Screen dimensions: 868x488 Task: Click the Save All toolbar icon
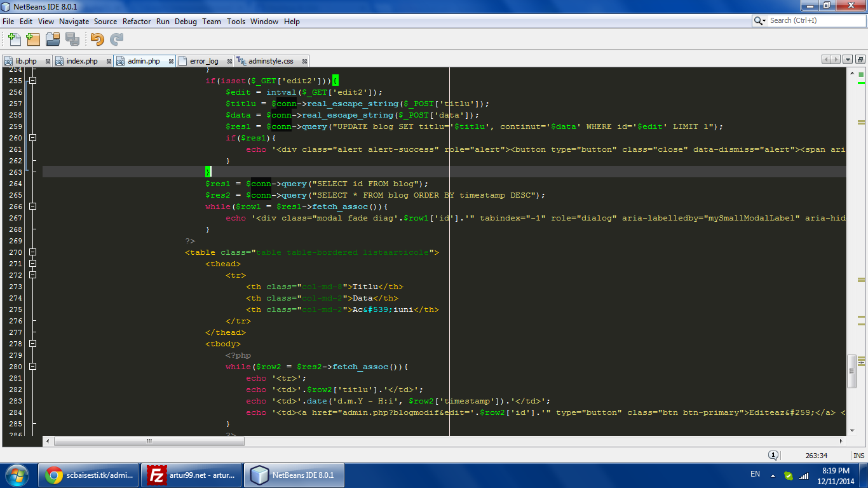72,39
